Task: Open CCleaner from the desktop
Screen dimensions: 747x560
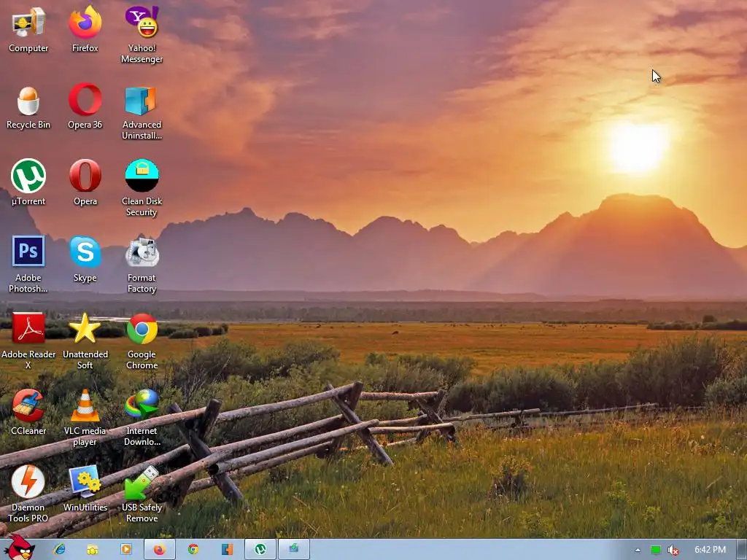Action: pyautogui.click(x=28, y=413)
